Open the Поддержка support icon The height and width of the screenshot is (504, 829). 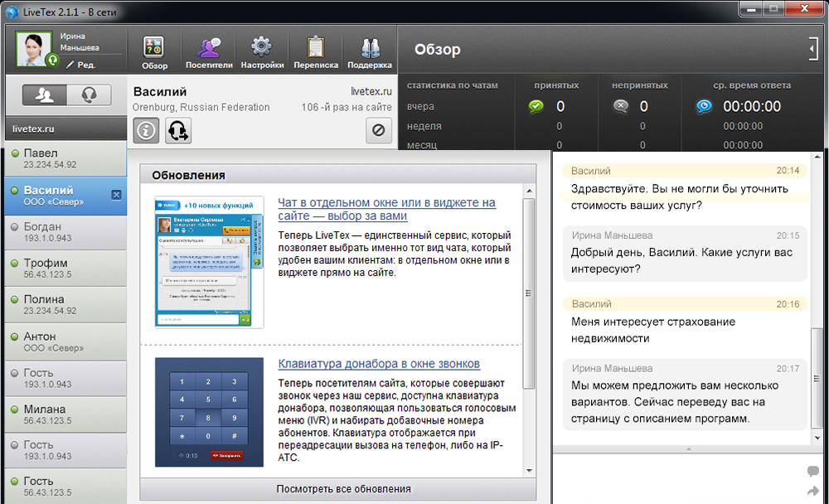(x=370, y=50)
